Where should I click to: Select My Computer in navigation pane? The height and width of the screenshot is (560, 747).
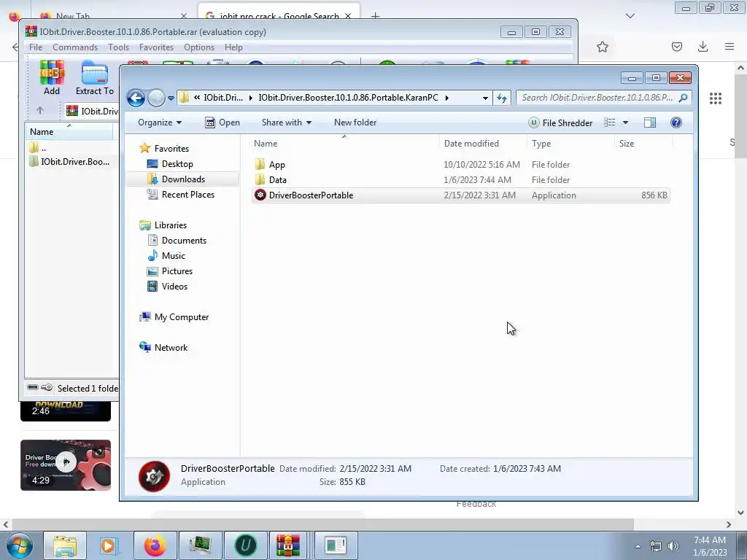[x=174, y=317]
